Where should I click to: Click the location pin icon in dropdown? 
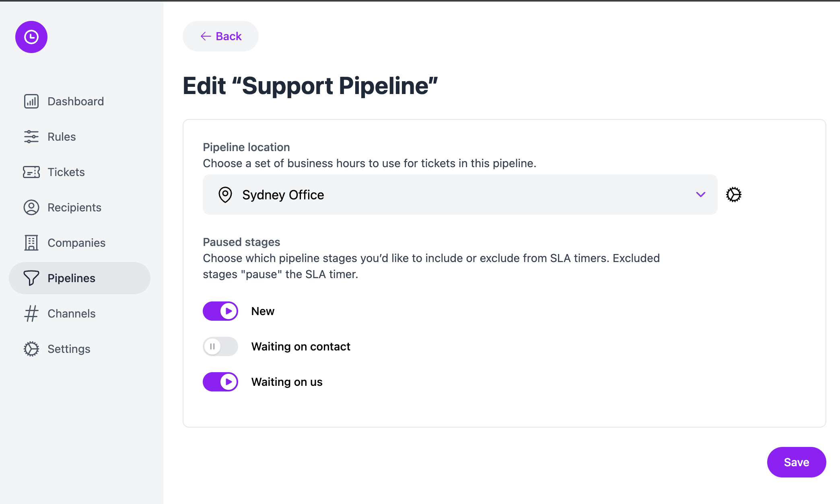click(x=225, y=195)
